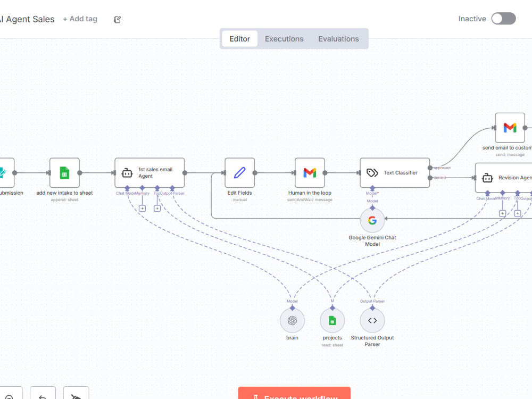Select the Google Gemini Chat Model node
Screen dimensions: 532x399
372,220
